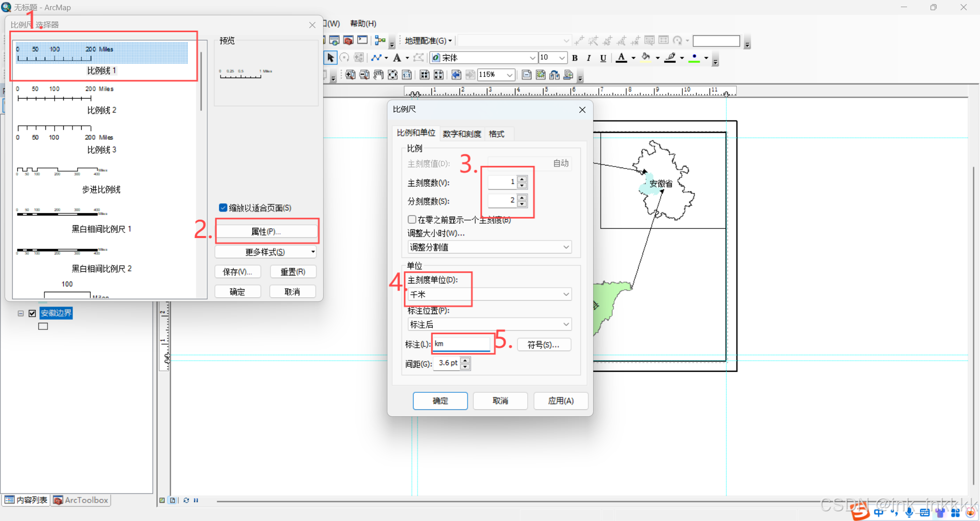Decrease the 分刻度数 value with down arrow

pyautogui.click(x=522, y=204)
